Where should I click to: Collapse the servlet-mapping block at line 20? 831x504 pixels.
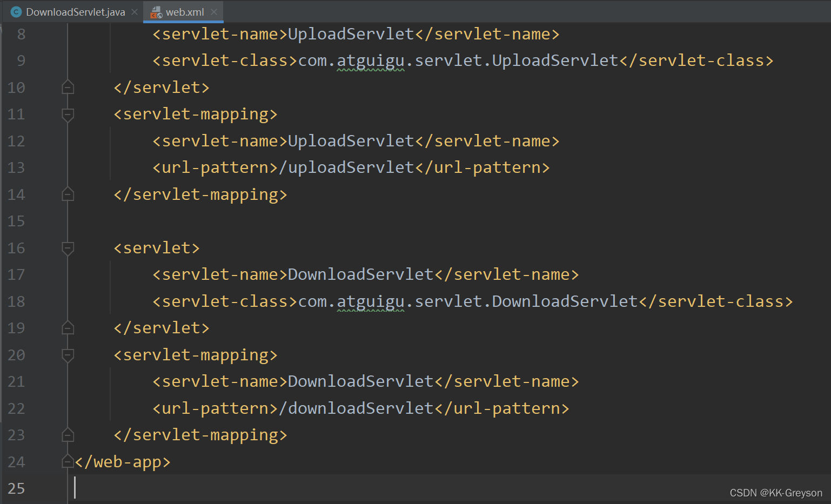coord(68,355)
